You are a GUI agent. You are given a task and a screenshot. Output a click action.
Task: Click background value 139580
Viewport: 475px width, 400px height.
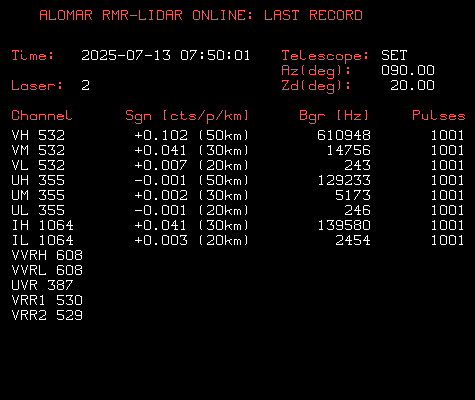point(344,225)
